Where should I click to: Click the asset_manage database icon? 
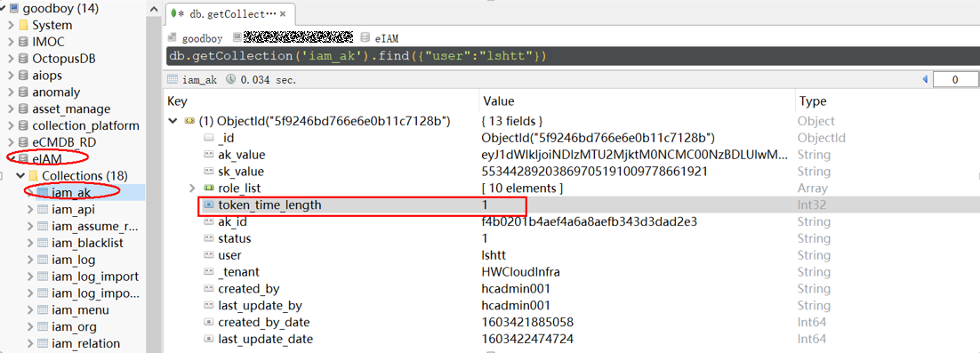[x=24, y=109]
